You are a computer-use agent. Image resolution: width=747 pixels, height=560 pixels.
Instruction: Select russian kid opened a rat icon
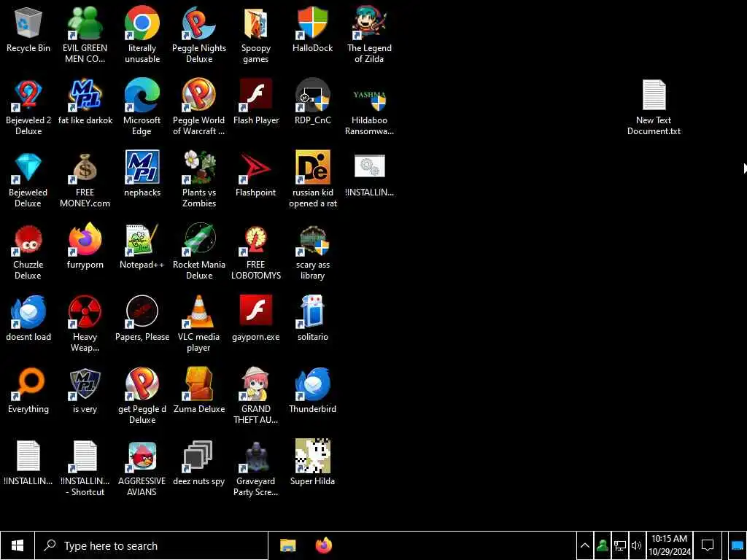pyautogui.click(x=312, y=179)
